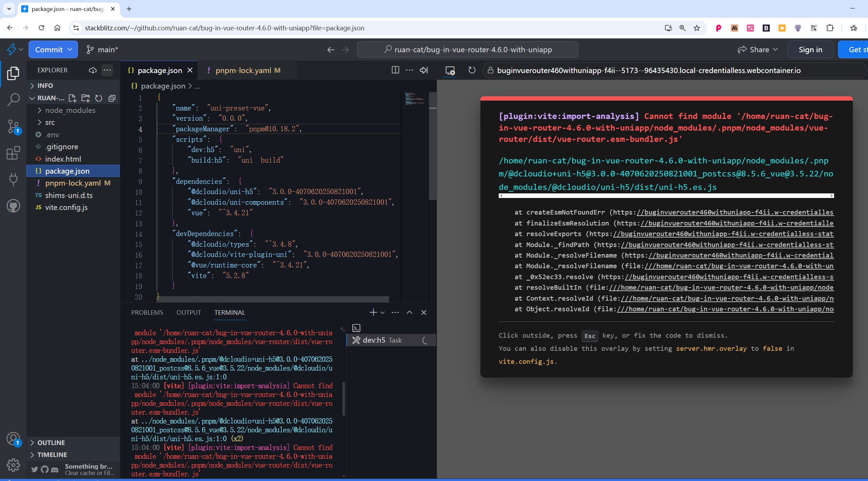
Task: Click the error overlay horizontal scrollbar
Action: [x=666, y=196]
